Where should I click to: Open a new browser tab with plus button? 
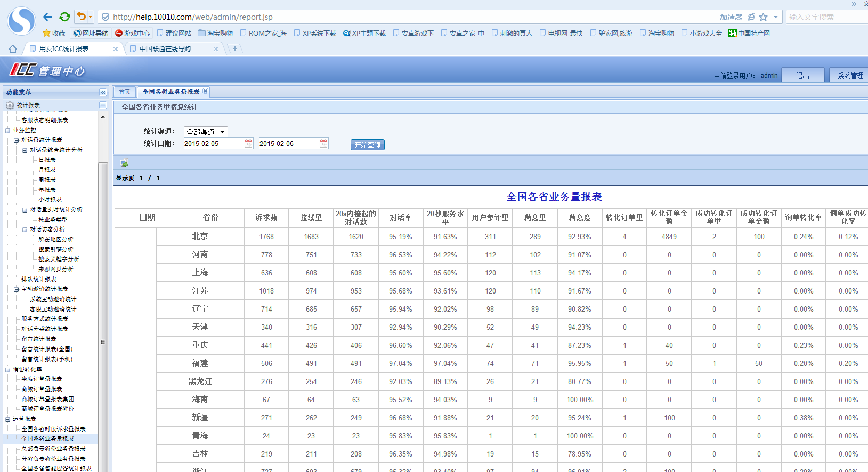[x=235, y=48]
